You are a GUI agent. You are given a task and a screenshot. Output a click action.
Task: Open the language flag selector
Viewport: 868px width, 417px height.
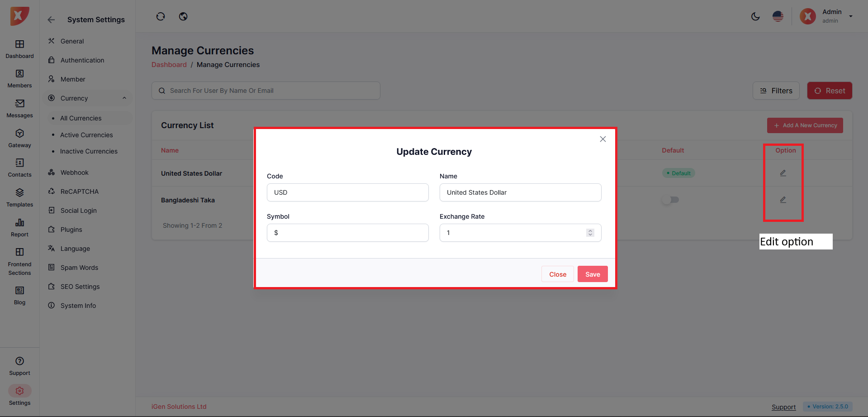point(778,17)
